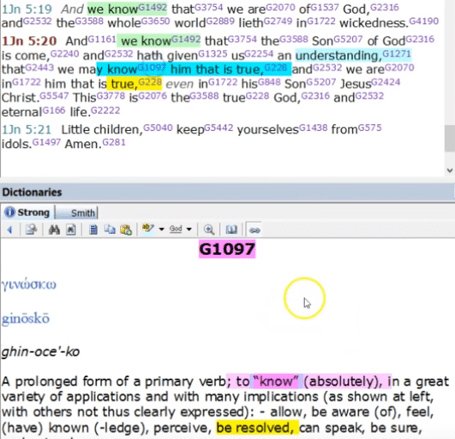Click the Bible pane vertical scrollbar thumb
455x439 pixels.
click(x=450, y=138)
